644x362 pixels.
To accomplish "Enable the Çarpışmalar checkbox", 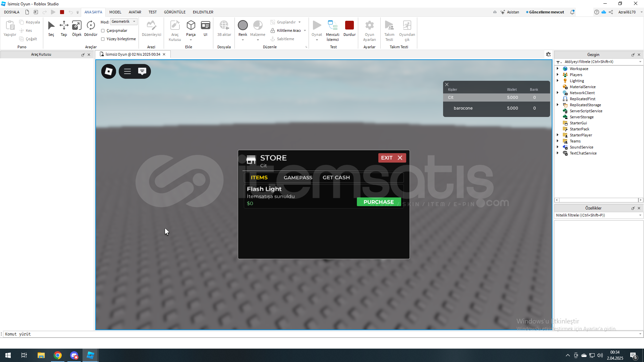I will 103,31.
